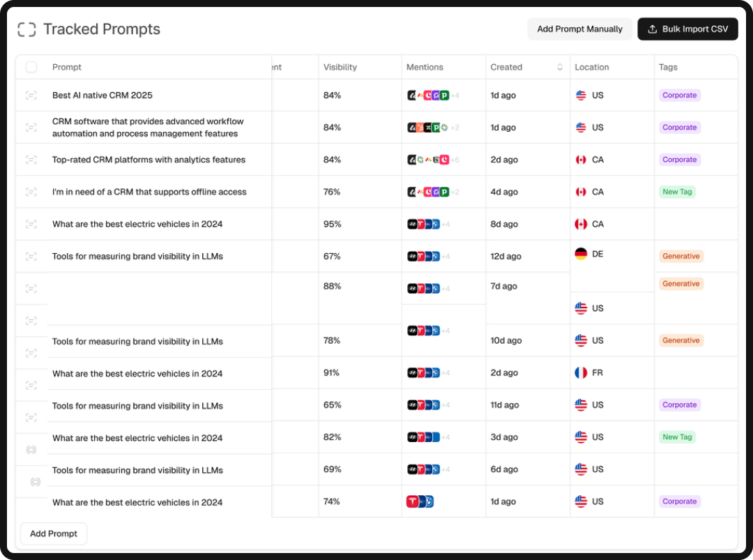Check the row for 'Top-rated CRM platforms with analytics features'
The image size is (753, 560).
point(31,159)
